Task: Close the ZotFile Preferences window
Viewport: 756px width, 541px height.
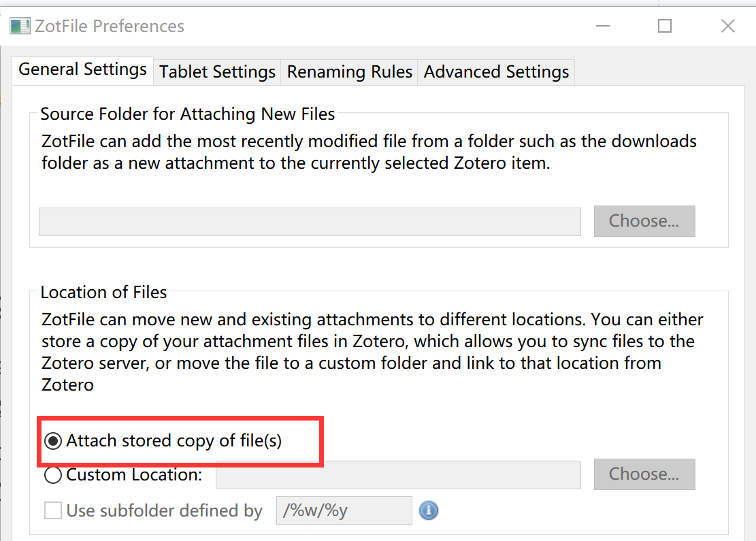Action: click(x=727, y=27)
